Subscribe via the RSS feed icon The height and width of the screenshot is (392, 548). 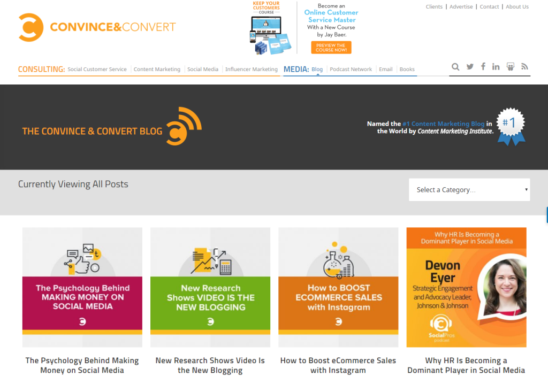pyautogui.click(x=524, y=66)
